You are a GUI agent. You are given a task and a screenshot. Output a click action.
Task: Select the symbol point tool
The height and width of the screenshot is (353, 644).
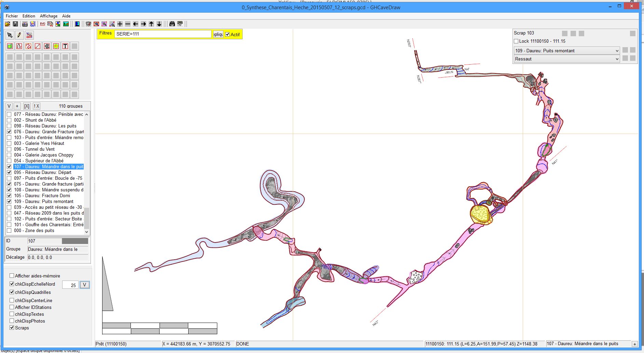pos(56,46)
